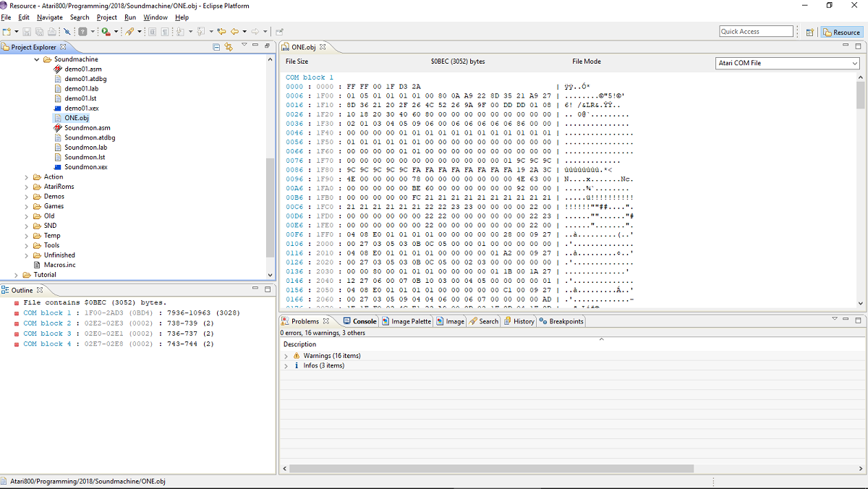Expand the Demos folder
The height and width of the screenshot is (489, 868).
(x=27, y=196)
